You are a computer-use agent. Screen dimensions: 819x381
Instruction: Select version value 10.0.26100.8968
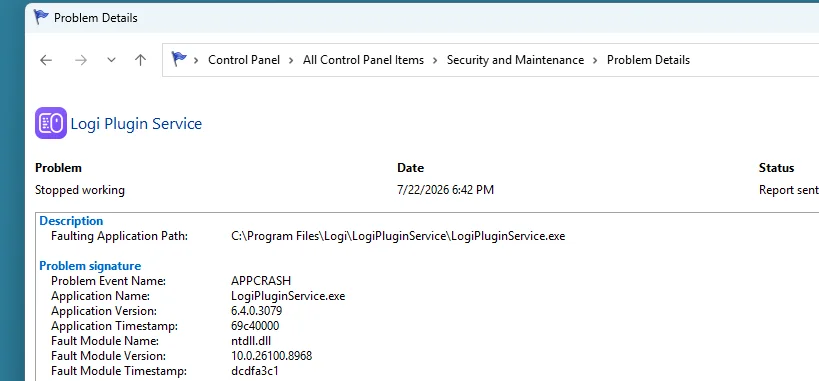(272, 356)
